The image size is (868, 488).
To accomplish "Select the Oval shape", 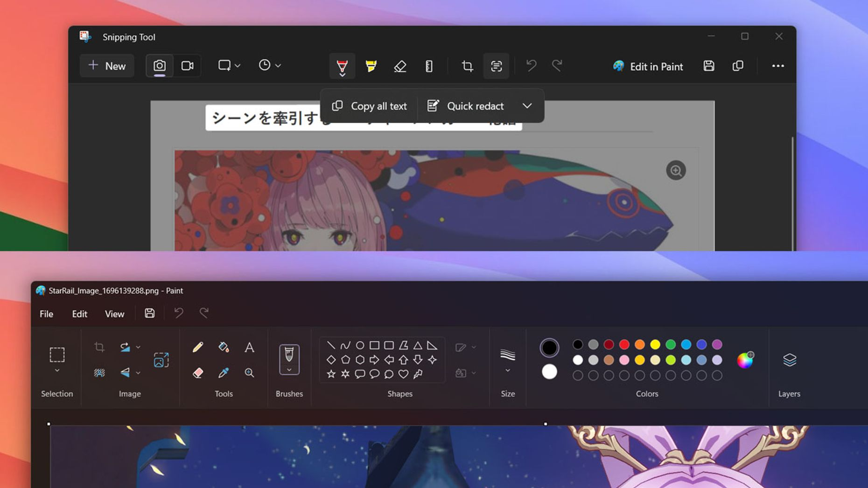I will click(360, 345).
